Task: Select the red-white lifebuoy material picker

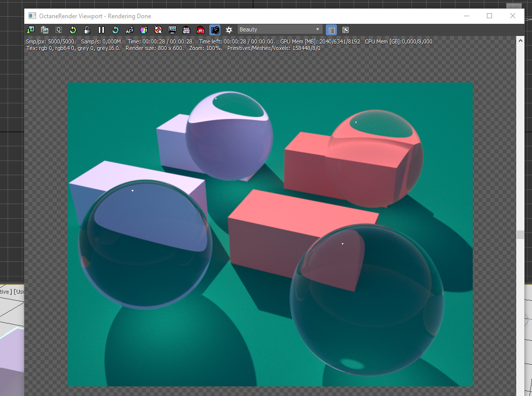Action: point(158,30)
